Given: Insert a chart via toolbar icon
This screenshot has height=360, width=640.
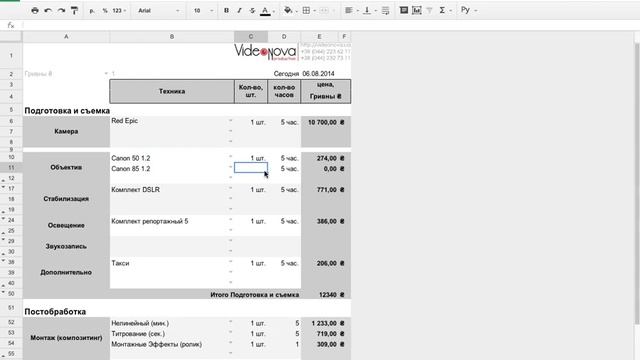Looking at the screenshot, I should (x=417, y=11).
